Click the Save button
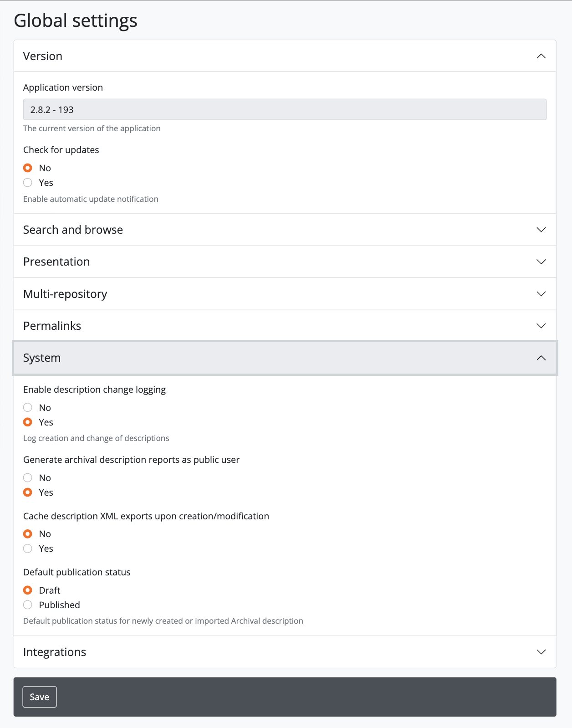The height and width of the screenshot is (728, 572). click(40, 697)
